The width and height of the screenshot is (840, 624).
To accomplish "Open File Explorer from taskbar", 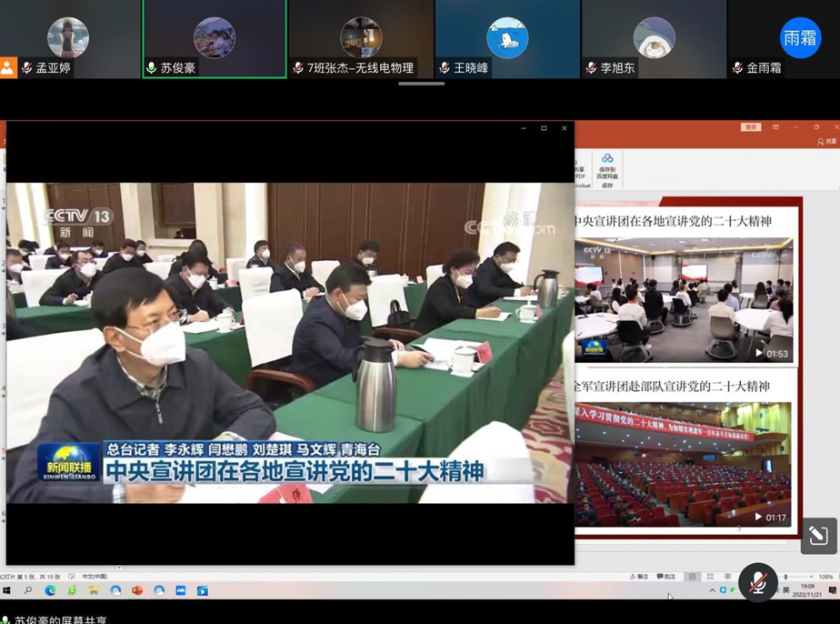I will click(x=94, y=590).
